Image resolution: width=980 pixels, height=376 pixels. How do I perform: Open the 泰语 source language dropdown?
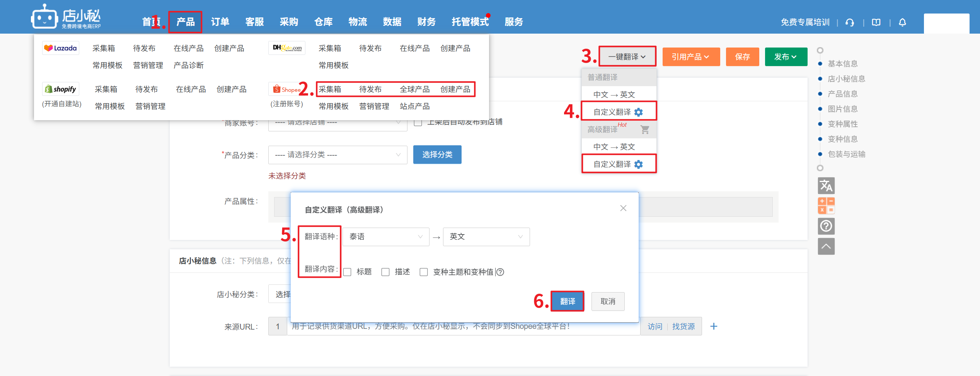tap(385, 237)
